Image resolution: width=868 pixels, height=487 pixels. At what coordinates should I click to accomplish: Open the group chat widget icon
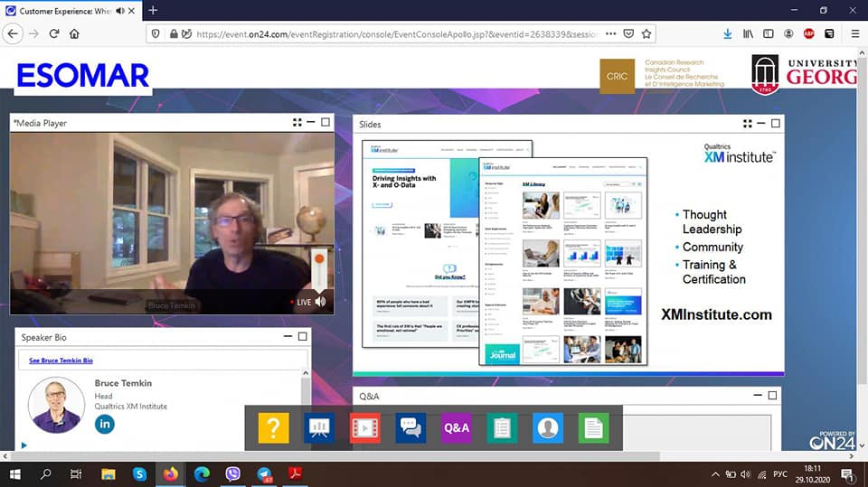410,427
